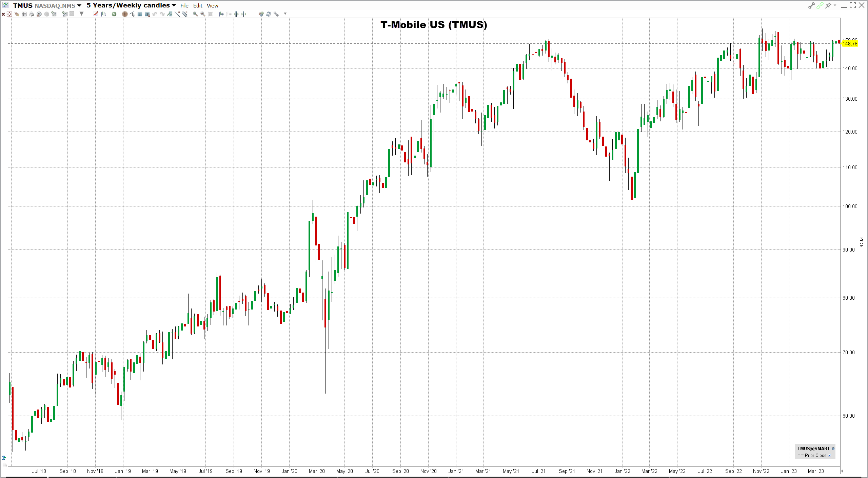The image size is (868, 478).
Task: Open the View menu
Action: [x=213, y=6]
